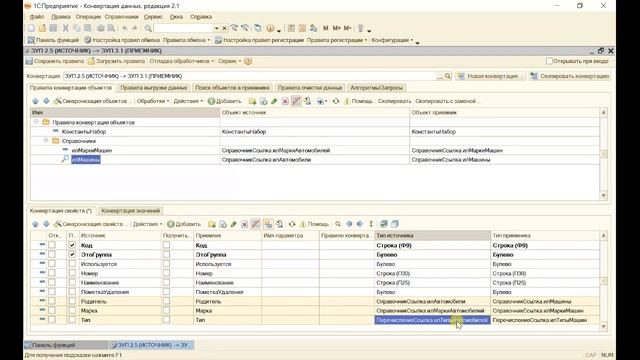
Task: Select the ипМаркиМашин tree row
Action: click(x=315, y=150)
